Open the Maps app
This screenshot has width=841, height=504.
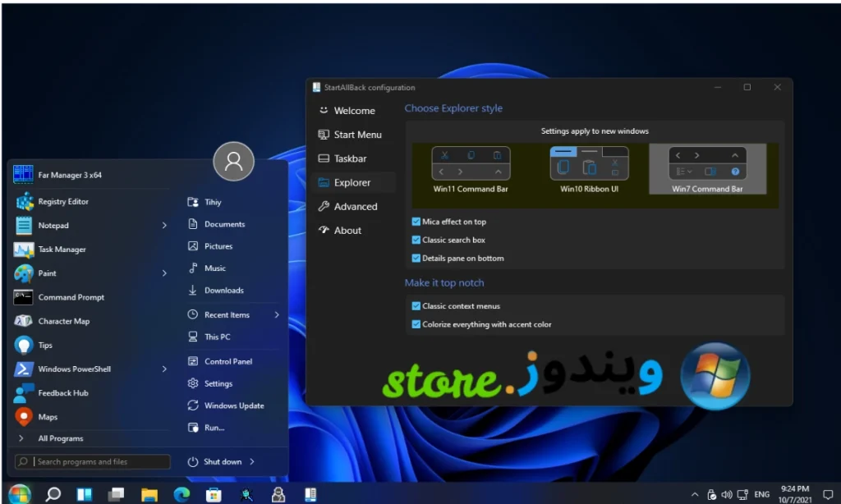pyautogui.click(x=48, y=417)
